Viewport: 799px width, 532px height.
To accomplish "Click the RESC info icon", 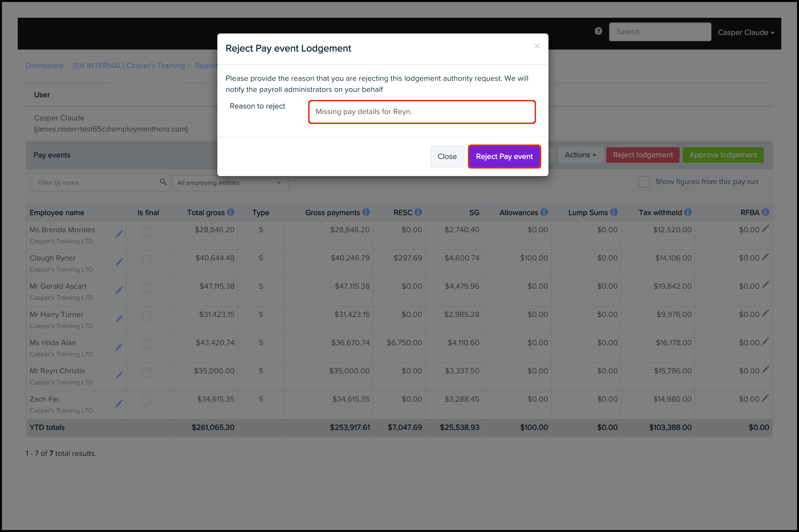I will (418, 212).
